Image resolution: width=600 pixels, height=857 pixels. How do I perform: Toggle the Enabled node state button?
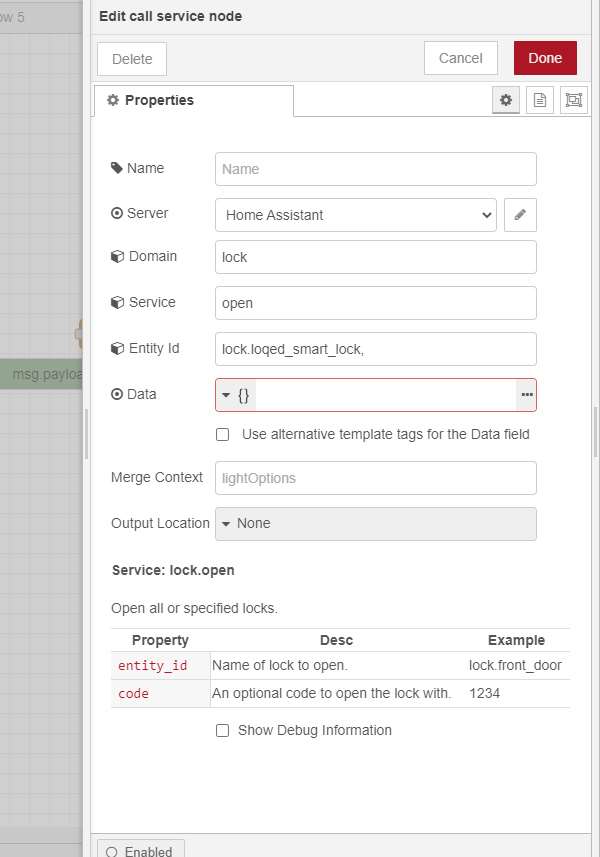pos(140,851)
